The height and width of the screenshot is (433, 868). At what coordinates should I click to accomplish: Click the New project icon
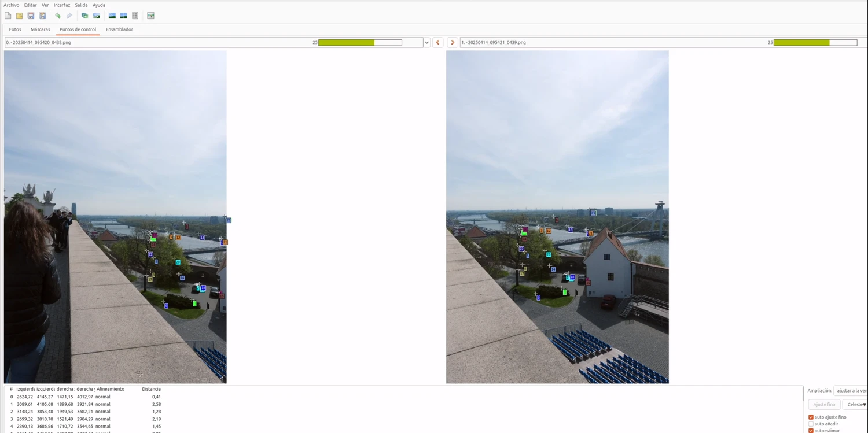click(x=8, y=16)
